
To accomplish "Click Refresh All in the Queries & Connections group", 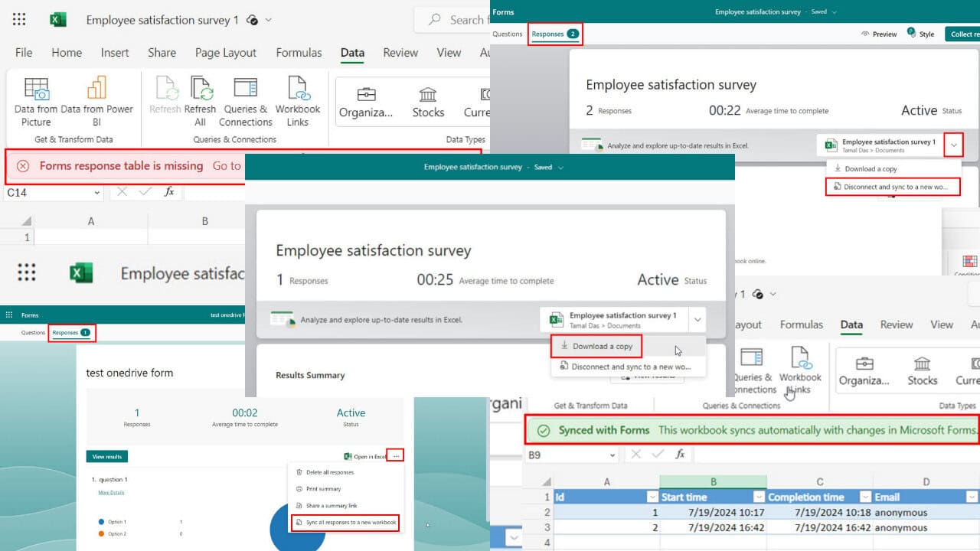I will [x=201, y=102].
